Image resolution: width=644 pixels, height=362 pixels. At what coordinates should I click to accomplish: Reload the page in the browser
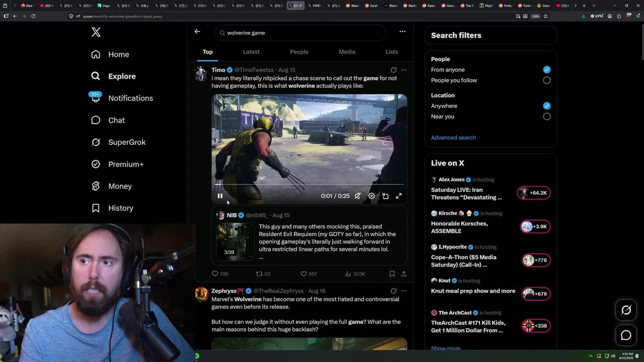(33, 16)
